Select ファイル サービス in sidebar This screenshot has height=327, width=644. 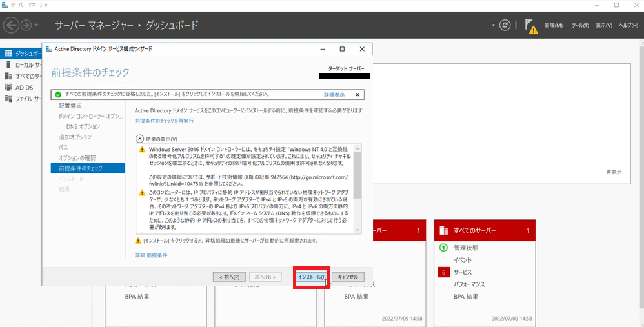coord(21,99)
